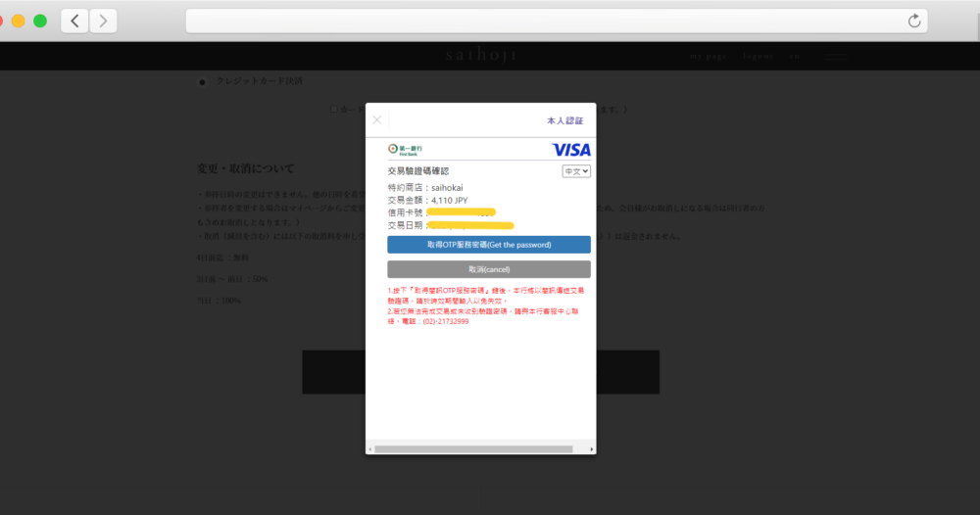Open the hamburger menu in site header
Image resolution: width=980 pixels, height=515 pixels.
point(835,56)
